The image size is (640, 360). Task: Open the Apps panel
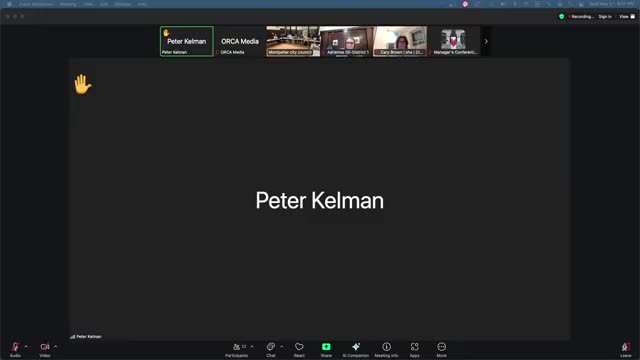[414, 350]
